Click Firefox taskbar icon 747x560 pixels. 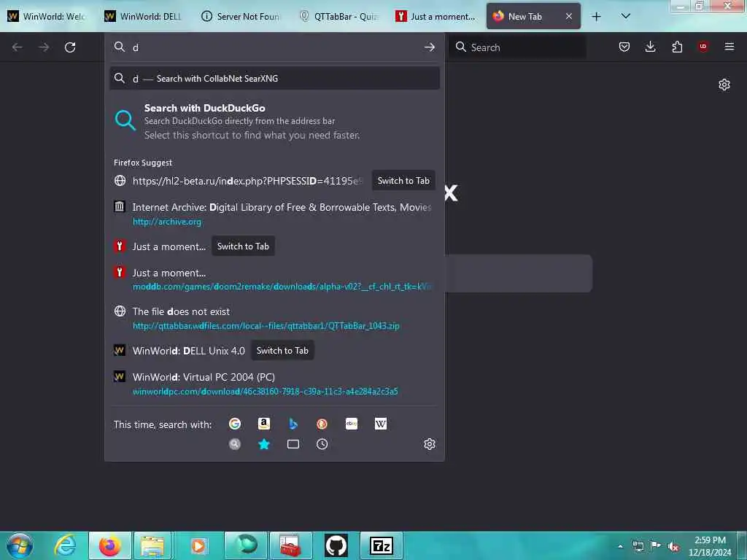(x=110, y=545)
